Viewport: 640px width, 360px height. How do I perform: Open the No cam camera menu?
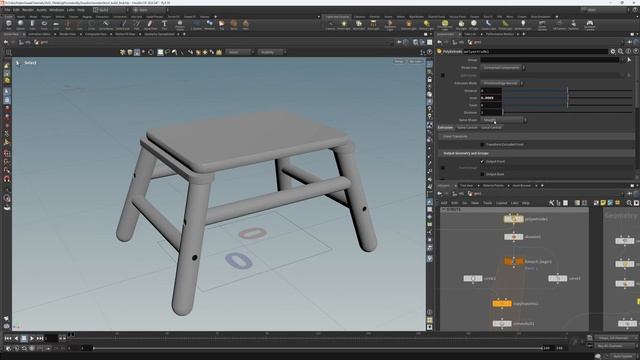[415, 62]
